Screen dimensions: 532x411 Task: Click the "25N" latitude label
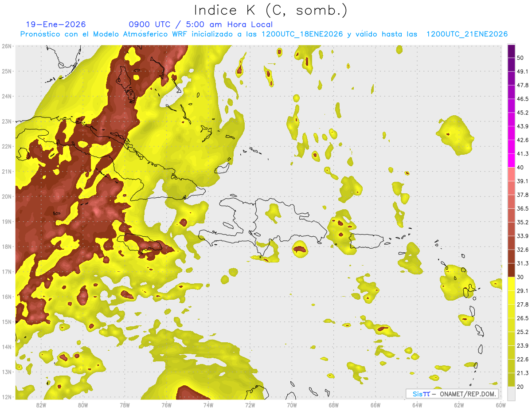tap(7, 71)
